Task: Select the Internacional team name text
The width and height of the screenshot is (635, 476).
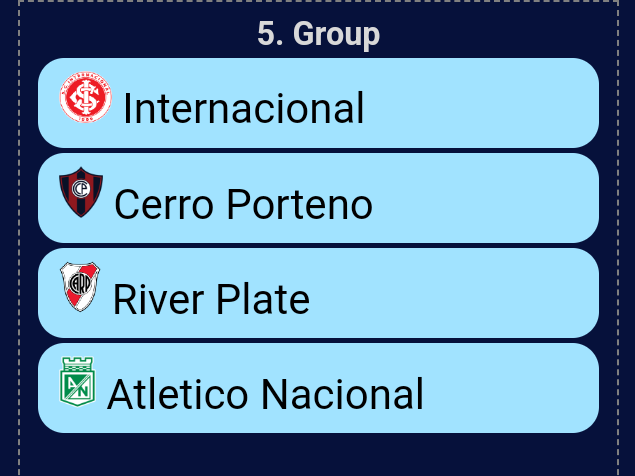Action: [x=243, y=108]
